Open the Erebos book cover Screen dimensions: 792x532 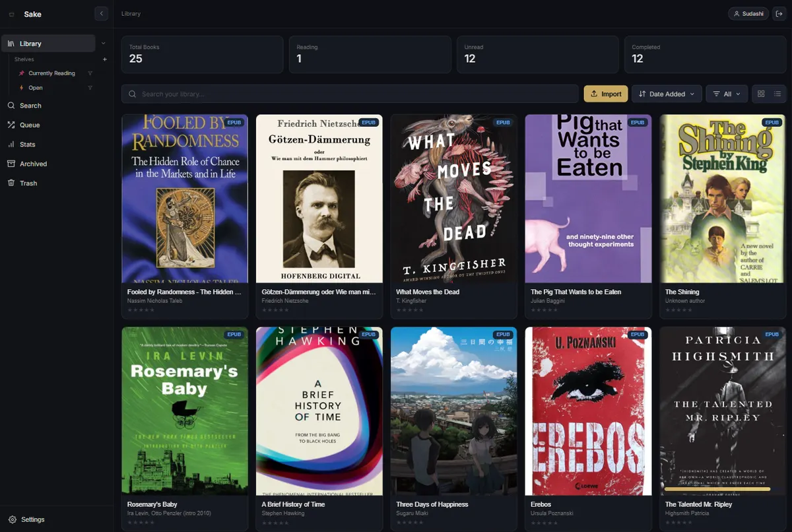[x=588, y=411]
